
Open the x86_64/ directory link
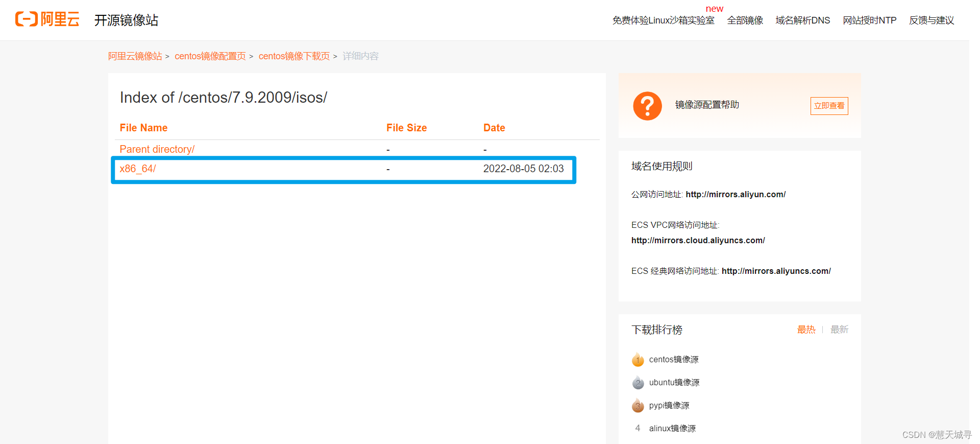[138, 169]
